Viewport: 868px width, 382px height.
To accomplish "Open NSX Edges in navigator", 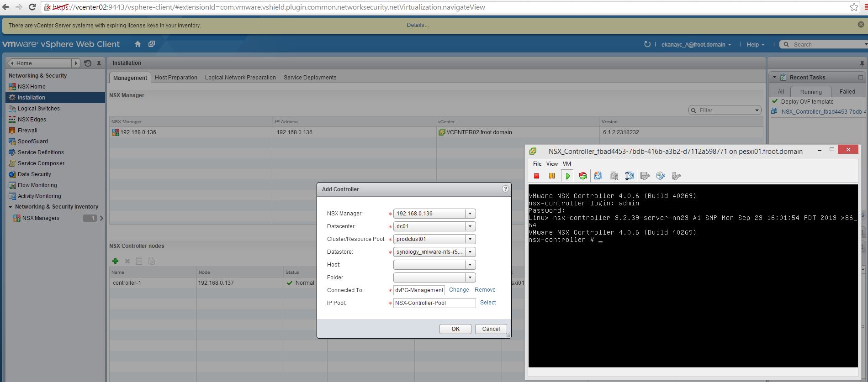I will [32, 120].
